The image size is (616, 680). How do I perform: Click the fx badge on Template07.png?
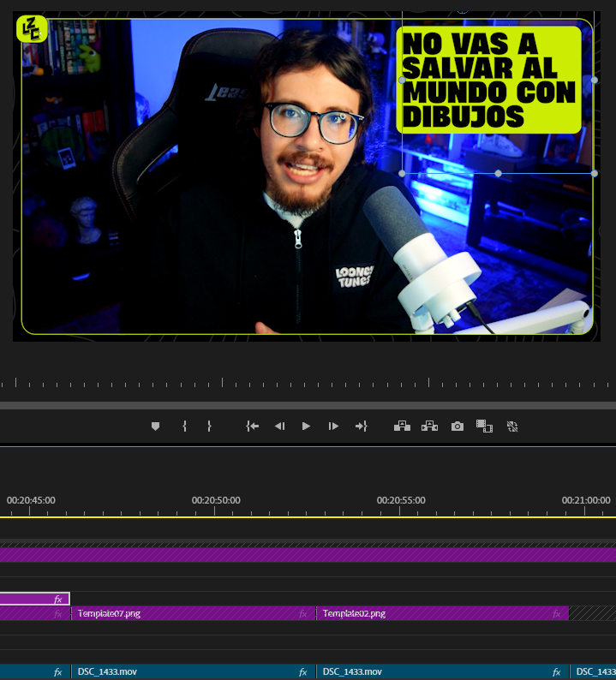pyautogui.click(x=302, y=614)
